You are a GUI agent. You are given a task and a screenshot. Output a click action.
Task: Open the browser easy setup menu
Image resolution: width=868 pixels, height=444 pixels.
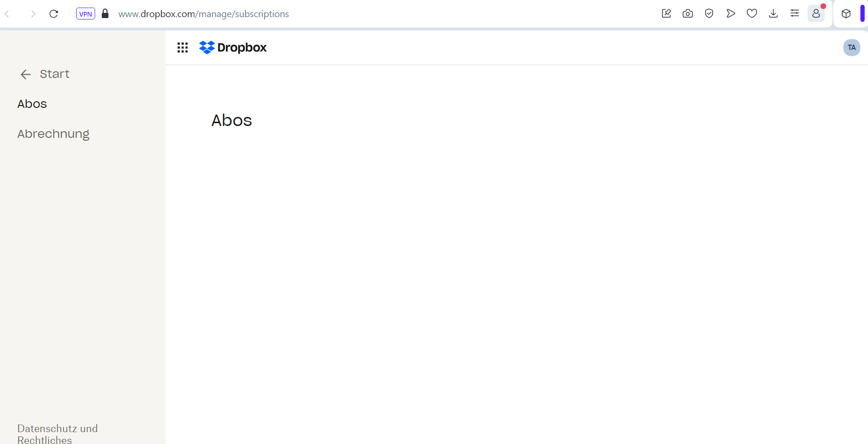tap(795, 14)
